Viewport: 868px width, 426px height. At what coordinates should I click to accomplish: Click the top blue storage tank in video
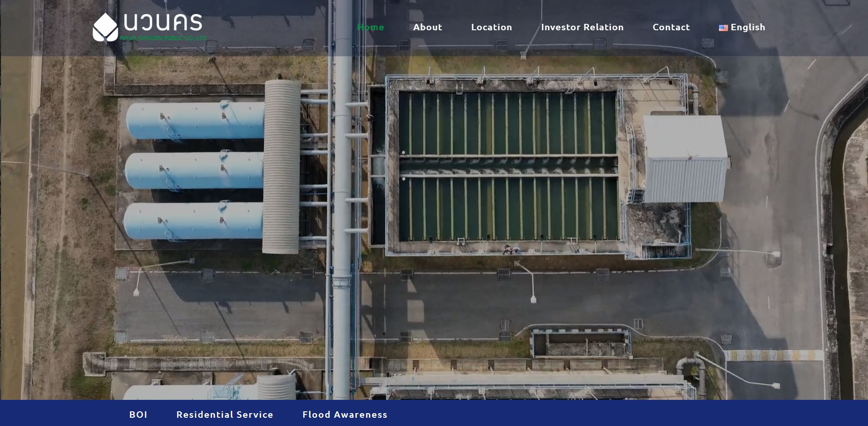click(195, 121)
